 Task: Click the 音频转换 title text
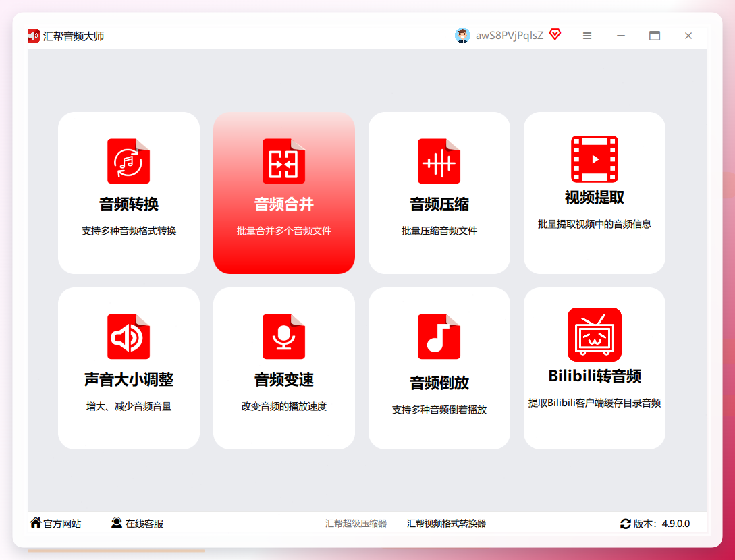(129, 204)
